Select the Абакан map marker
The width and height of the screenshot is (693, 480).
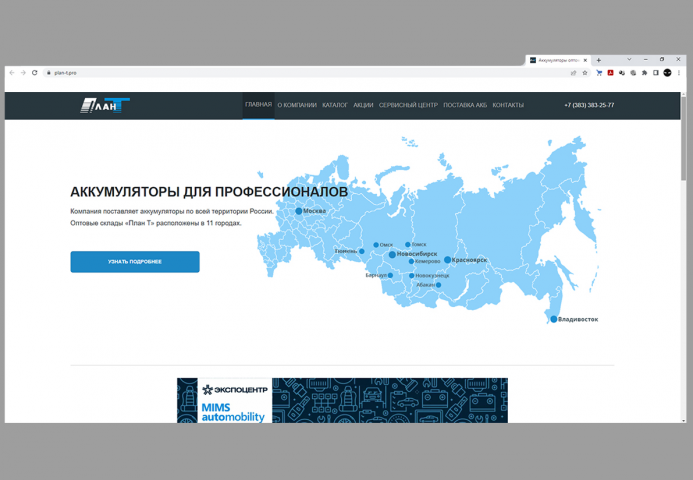pyautogui.click(x=438, y=285)
